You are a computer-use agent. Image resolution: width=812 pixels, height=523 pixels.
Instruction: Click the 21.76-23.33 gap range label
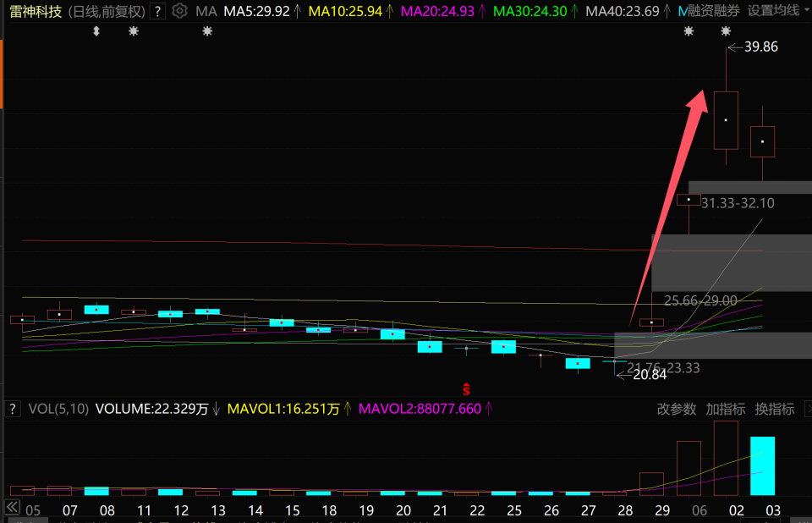click(663, 368)
